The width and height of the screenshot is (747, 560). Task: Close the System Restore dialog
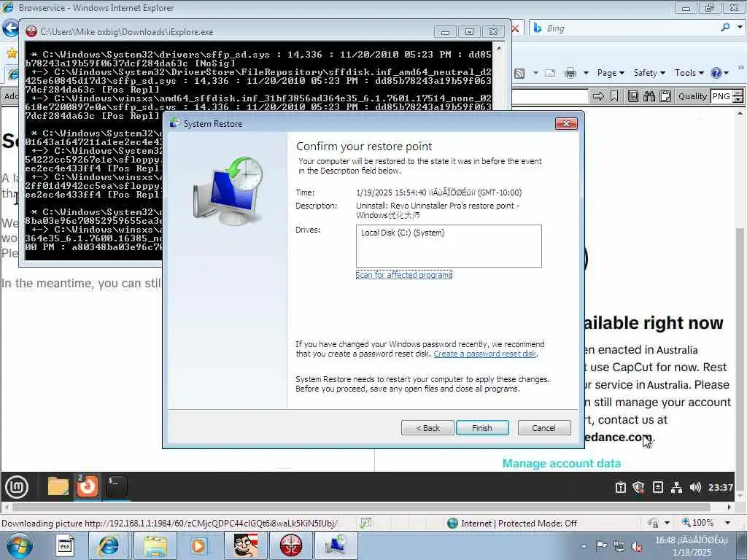[566, 124]
